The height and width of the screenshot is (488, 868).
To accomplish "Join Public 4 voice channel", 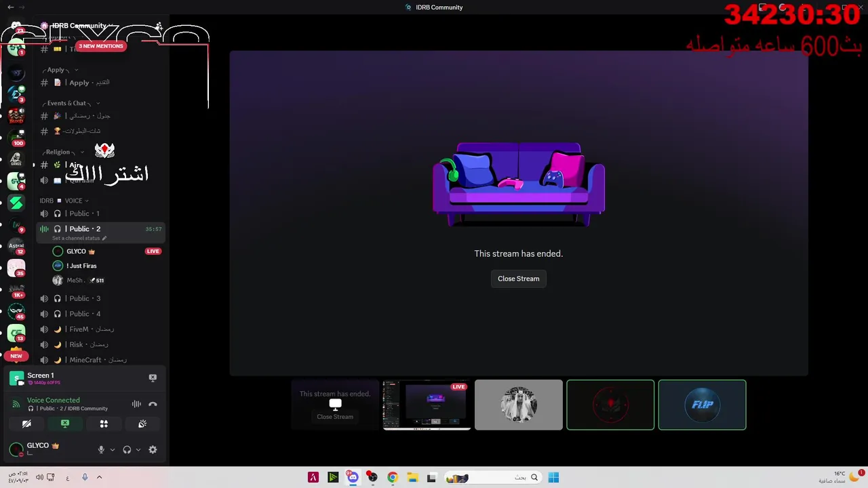I will click(x=101, y=314).
